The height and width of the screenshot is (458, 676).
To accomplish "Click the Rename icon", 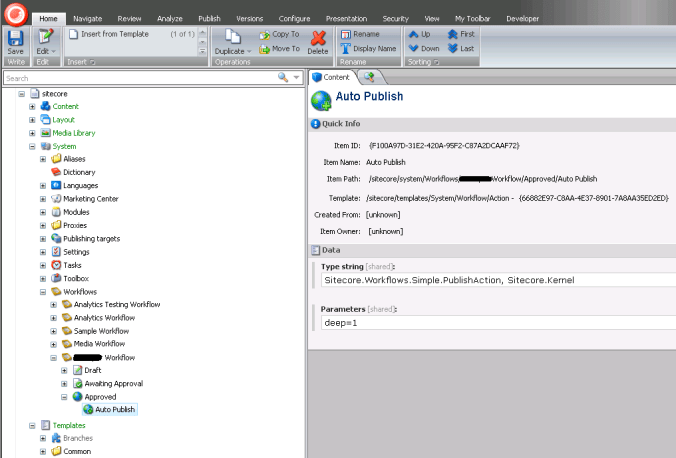I will coord(346,34).
